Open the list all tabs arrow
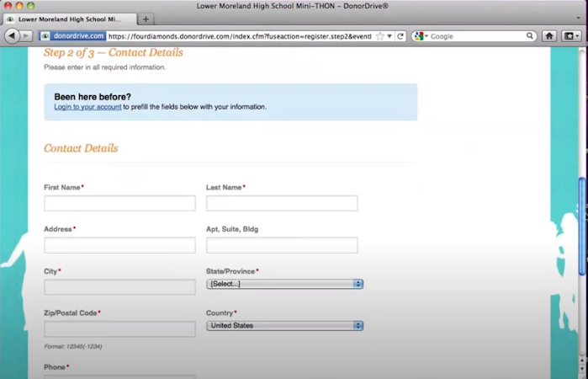The height and width of the screenshot is (379, 588). 578,18
